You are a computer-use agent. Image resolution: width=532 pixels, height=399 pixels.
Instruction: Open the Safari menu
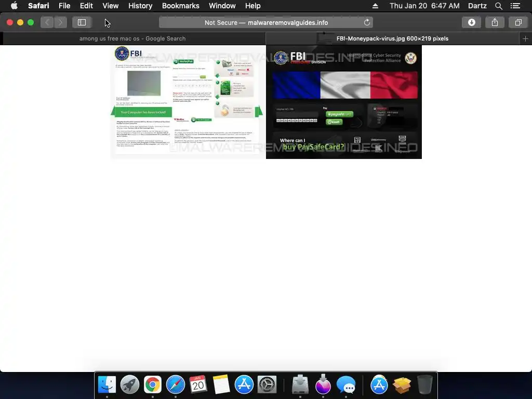38,6
